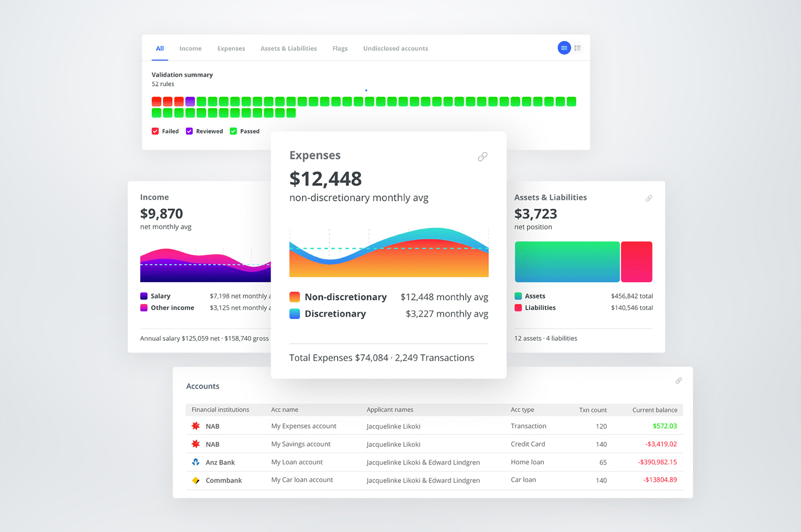Open the Flags tab
Image resolution: width=801 pixels, height=532 pixels.
[x=340, y=48]
